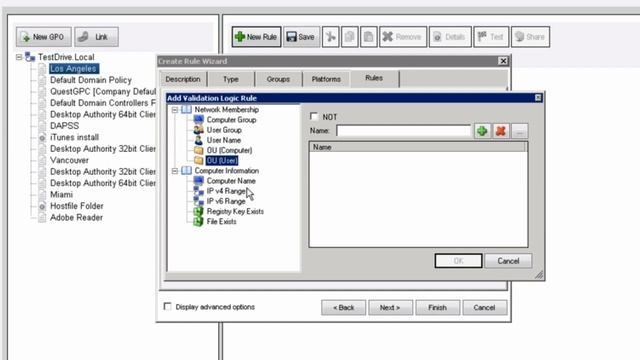Select IP v6 Range rule type

226,201
